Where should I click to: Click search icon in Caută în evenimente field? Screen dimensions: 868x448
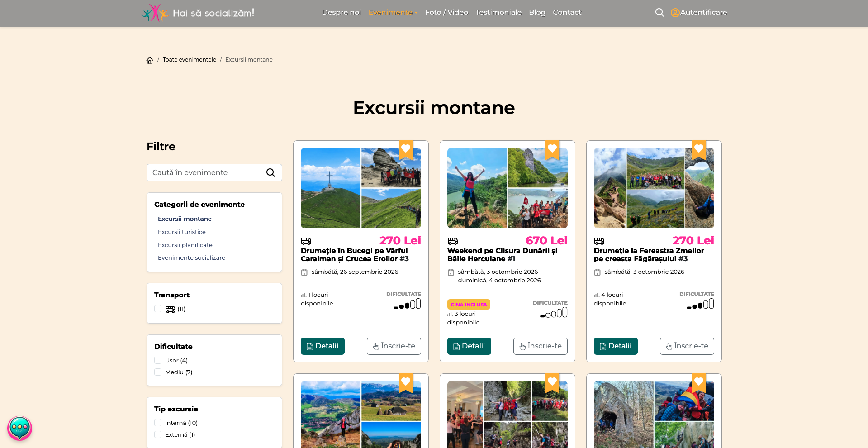click(271, 173)
